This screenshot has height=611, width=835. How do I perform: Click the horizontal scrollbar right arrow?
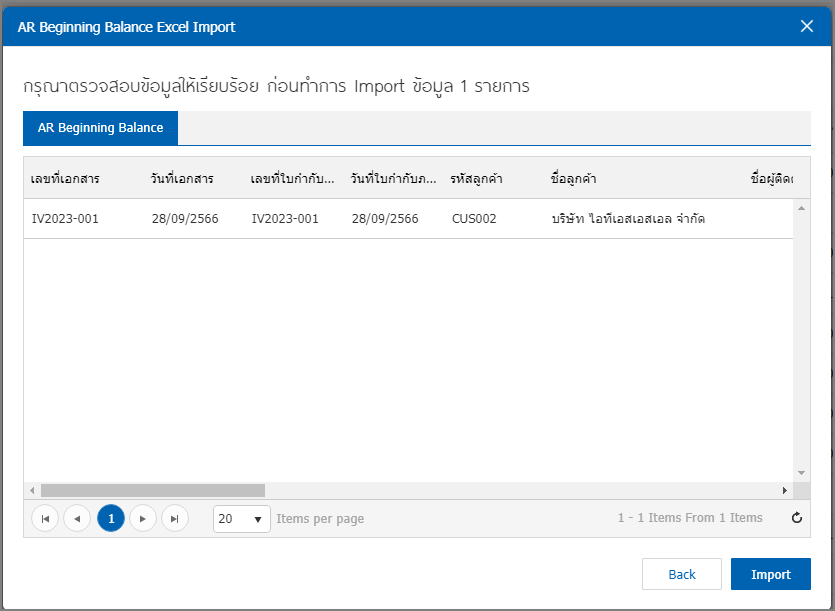pyautogui.click(x=784, y=490)
